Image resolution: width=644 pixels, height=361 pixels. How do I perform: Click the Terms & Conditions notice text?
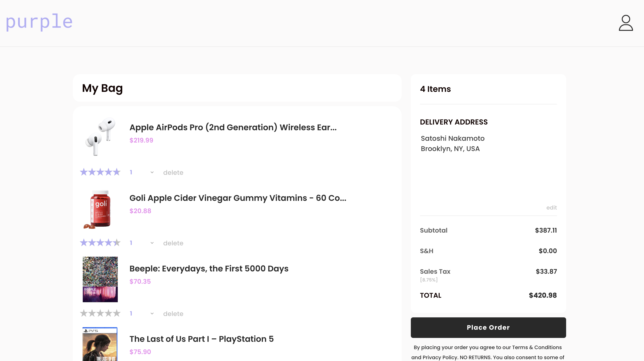click(x=488, y=353)
